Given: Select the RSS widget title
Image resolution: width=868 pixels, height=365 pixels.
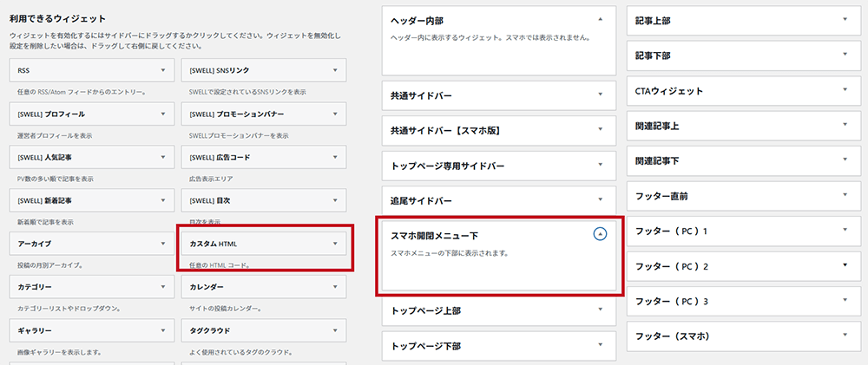Looking at the screenshot, I should click(23, 71).
